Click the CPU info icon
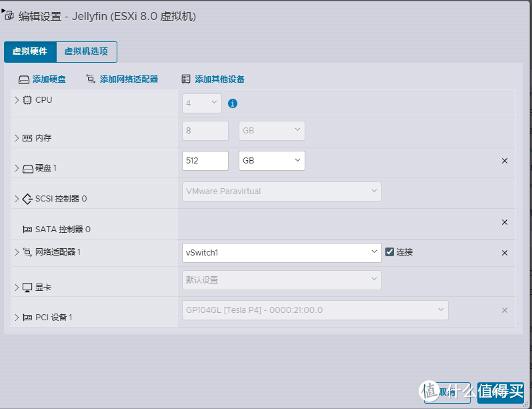The image size is (532, 409). click(x=233, y=103)
